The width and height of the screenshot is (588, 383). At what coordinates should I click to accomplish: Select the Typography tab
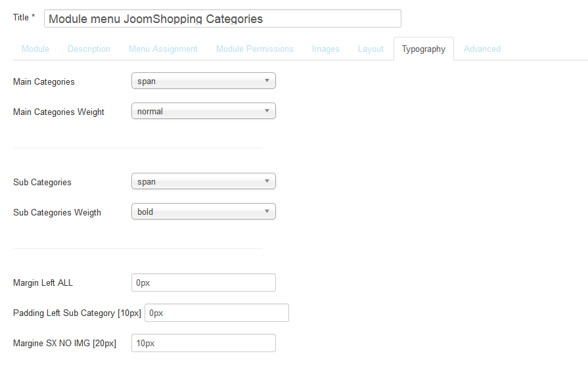(x=423, y=49)
